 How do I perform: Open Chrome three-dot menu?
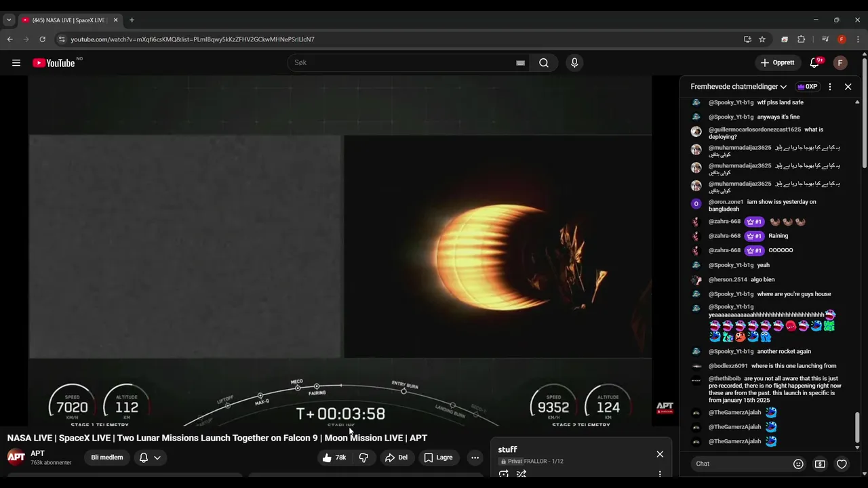point(859,39)
